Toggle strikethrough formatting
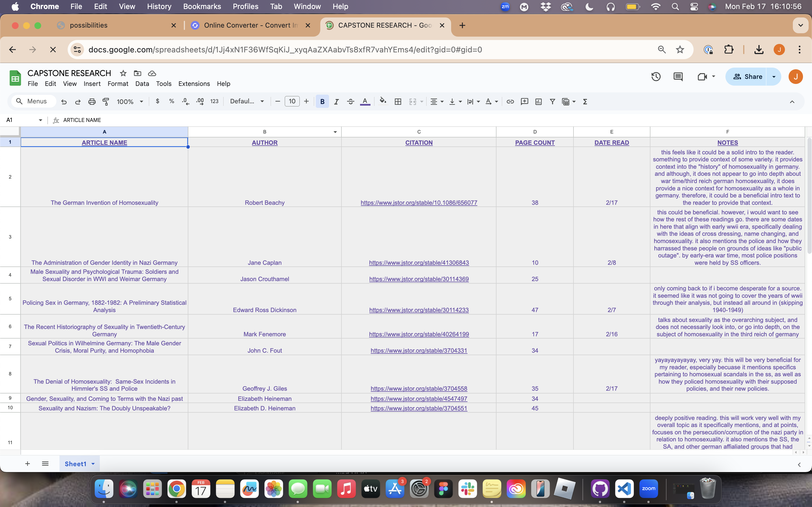This screenshot has height=507, width=812. (x=350, y=102)
